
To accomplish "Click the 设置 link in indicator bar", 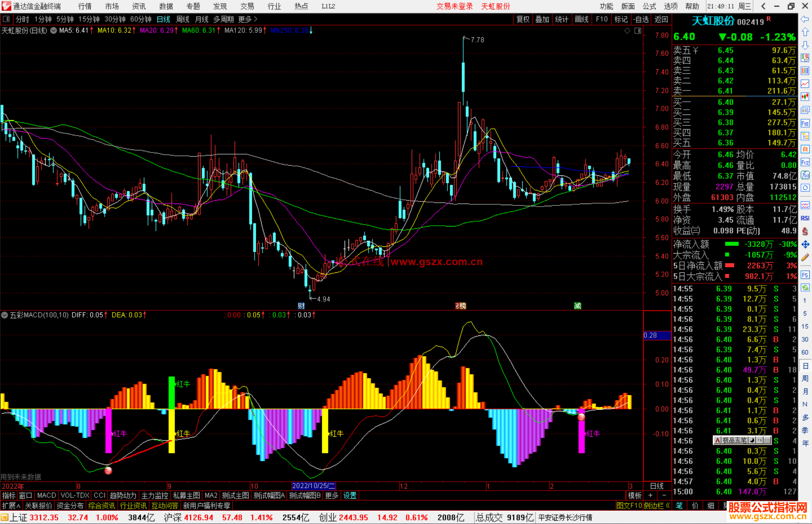I will coord(350,495).
